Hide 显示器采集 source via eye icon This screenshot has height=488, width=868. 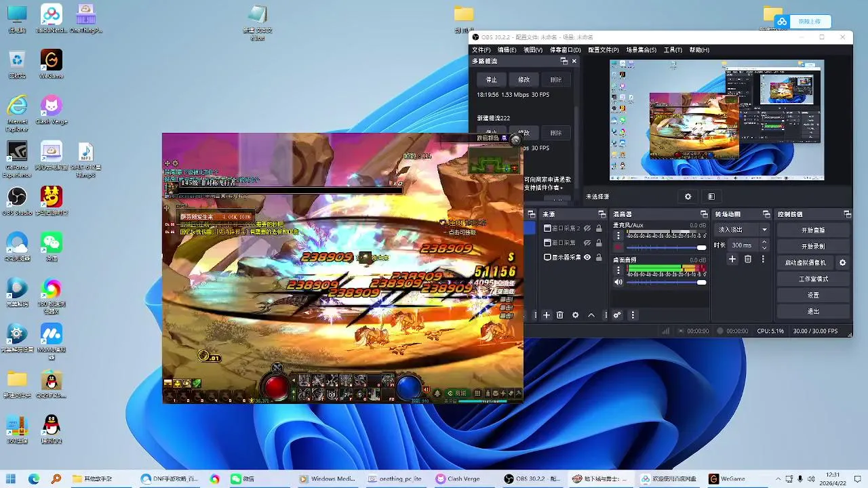(x=587, y=258)
